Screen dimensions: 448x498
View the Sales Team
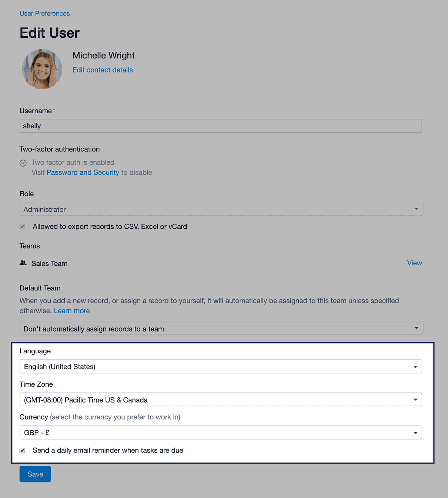[x=414, y=263]
